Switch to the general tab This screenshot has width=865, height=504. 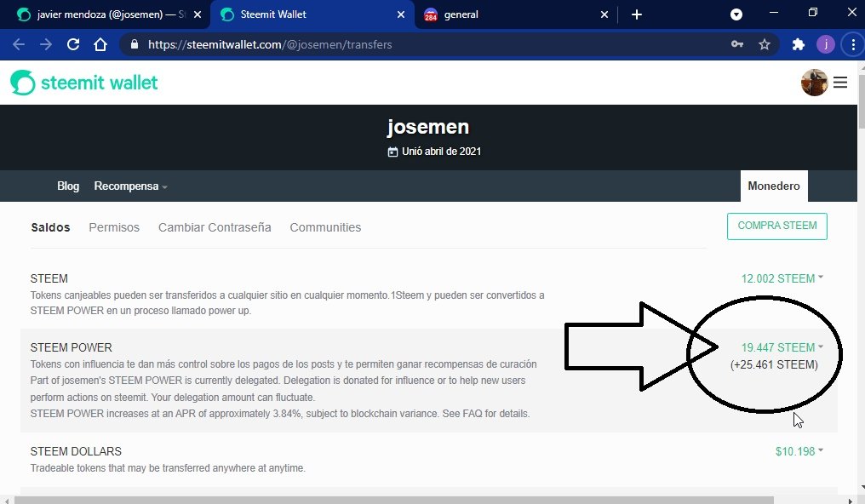coord(516,14)
